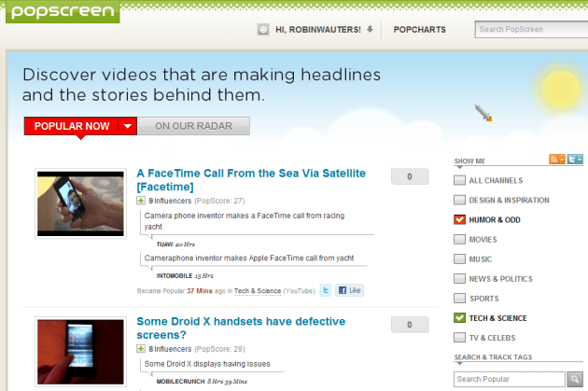Open the TUAW article about camera phone inventor
The width and height of the screenshot is (588, 391).
pos(245,221)
